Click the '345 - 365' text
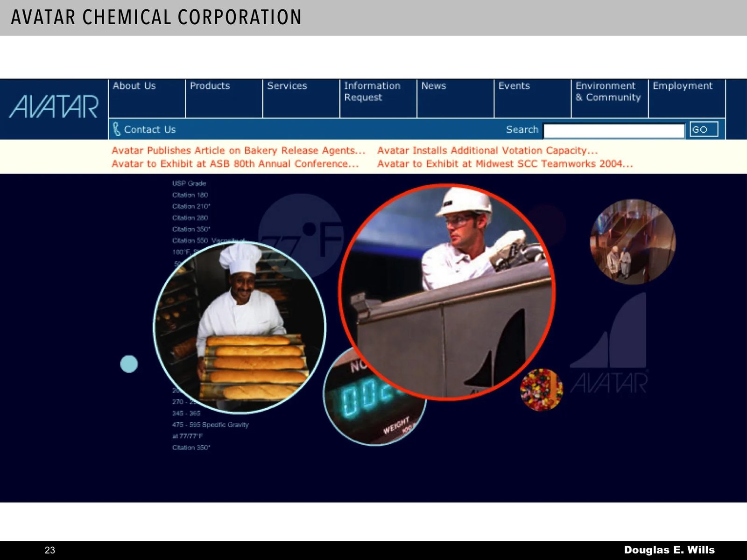This screenshot has width=747, height=560. click(x=186, y=413)
